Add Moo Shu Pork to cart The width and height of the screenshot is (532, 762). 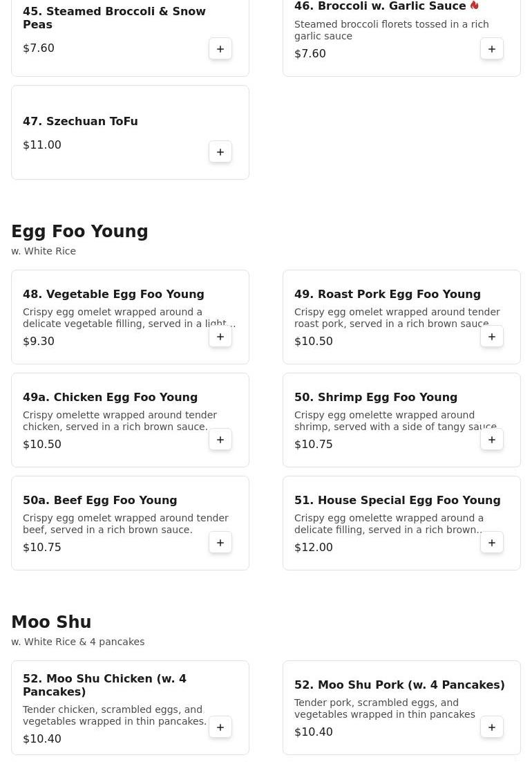(x=492, y=727)
